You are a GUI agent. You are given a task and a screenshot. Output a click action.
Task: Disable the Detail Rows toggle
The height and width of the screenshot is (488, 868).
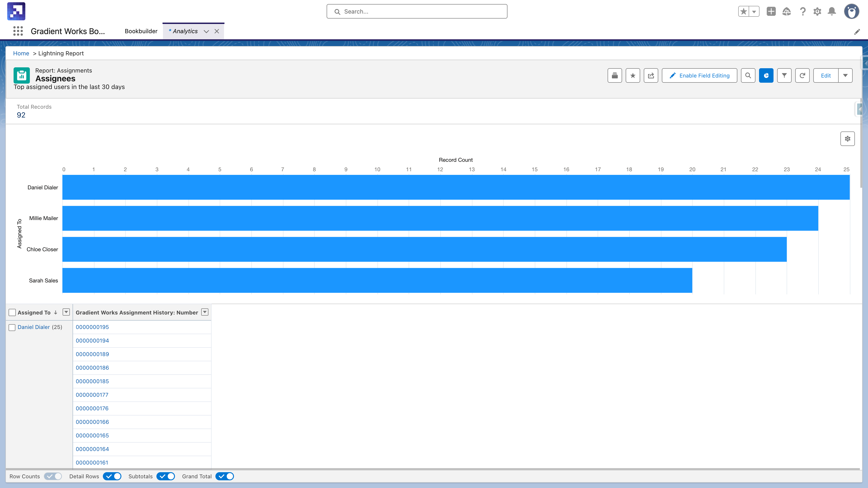112,476
